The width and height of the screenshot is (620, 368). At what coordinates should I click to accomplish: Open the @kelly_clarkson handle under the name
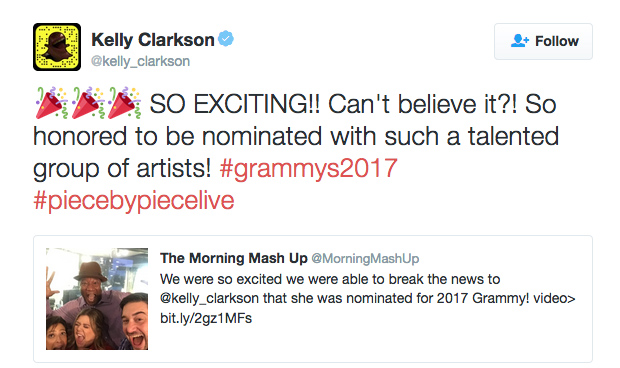point(140,61)
